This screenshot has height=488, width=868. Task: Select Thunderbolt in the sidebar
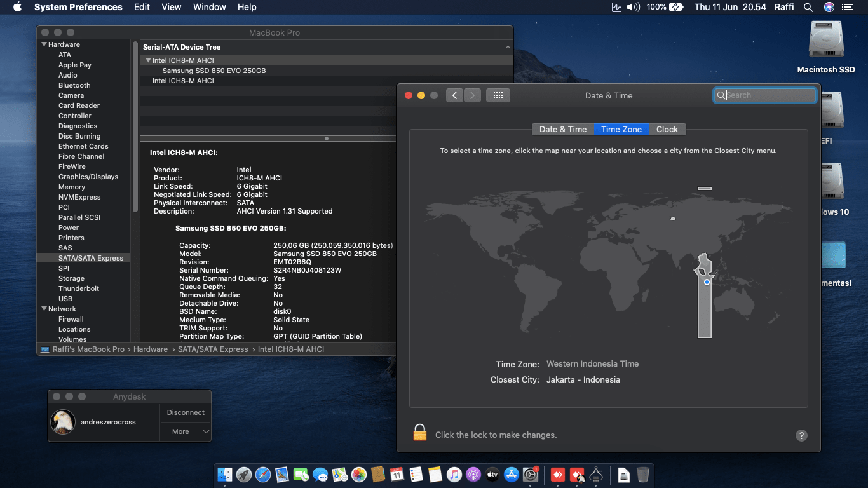click(79, 288)
